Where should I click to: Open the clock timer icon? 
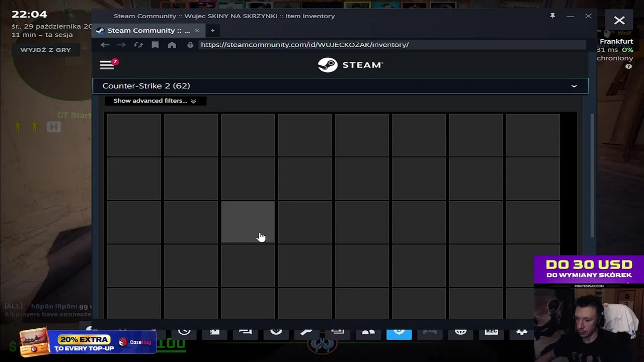click(184, 332)
